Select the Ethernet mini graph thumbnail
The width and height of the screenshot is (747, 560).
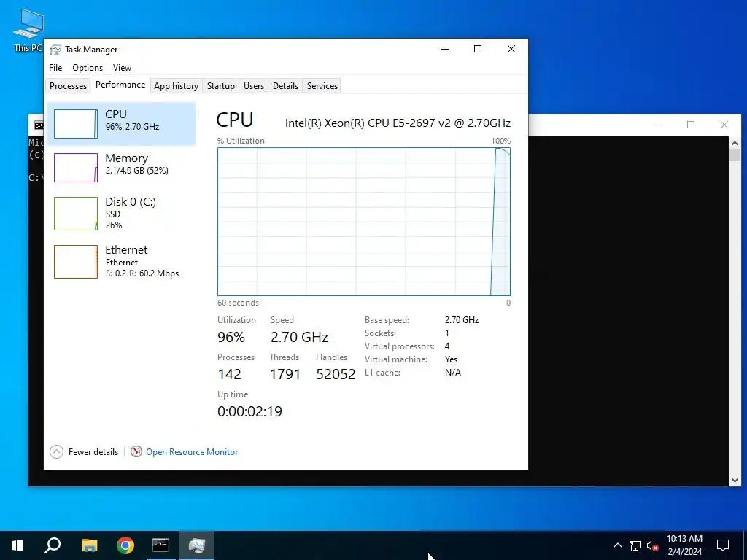point(76,262)
